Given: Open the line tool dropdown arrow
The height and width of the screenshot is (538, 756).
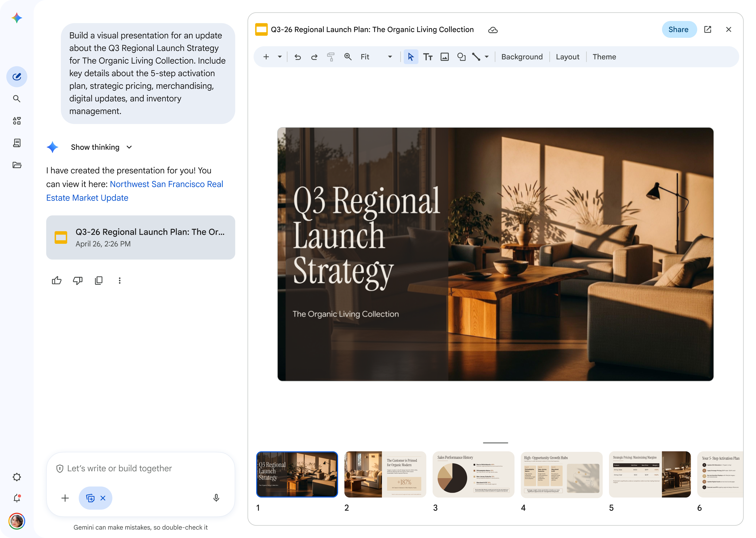Looking at the screenshot, I should point(486,57).
